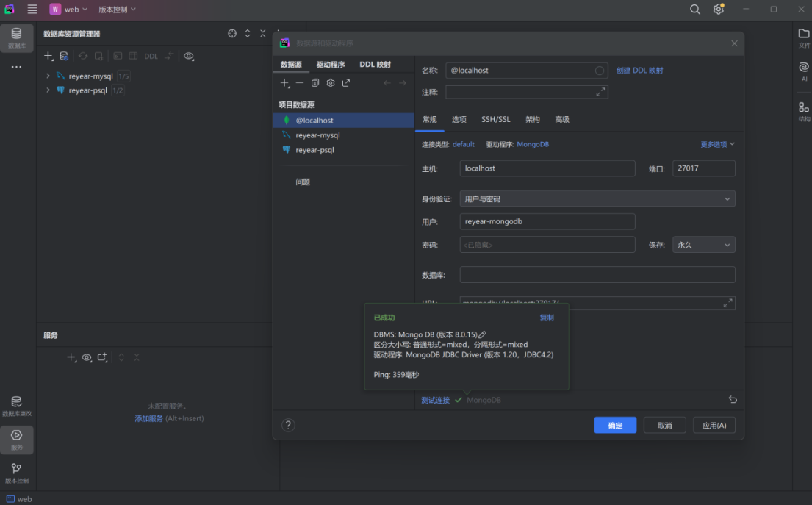
Task: Click the DDL toolbar button in explorer
Action: click(151, 56)
